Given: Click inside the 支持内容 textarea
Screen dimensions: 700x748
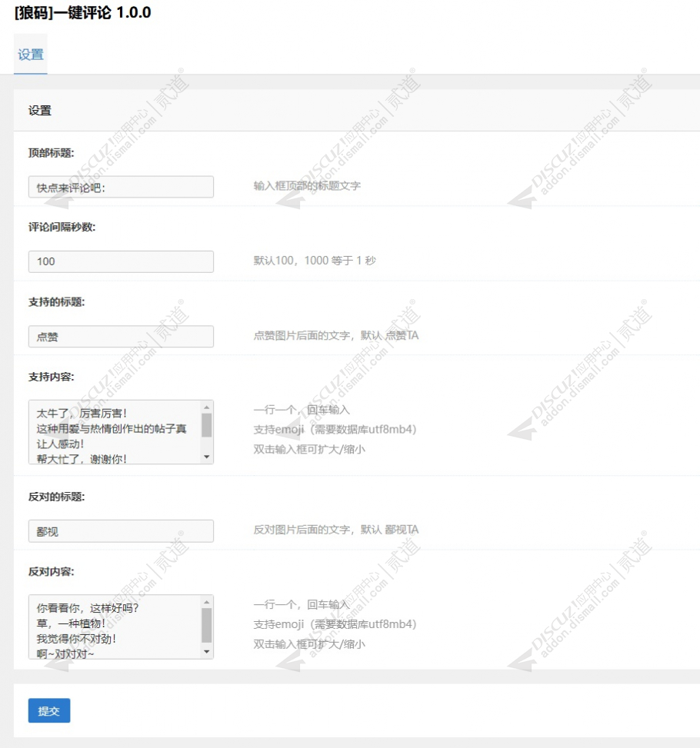Looking at the screenshot, I should tap(115, 432).
